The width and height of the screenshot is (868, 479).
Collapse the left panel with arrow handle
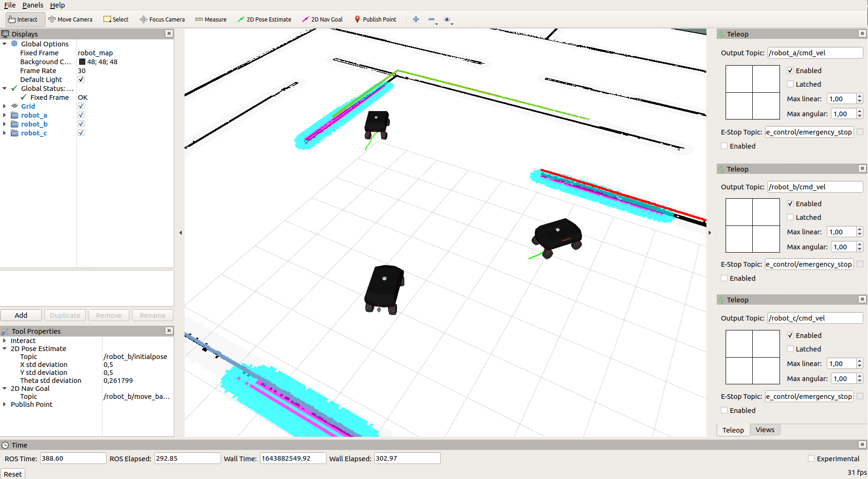[180, 232]
